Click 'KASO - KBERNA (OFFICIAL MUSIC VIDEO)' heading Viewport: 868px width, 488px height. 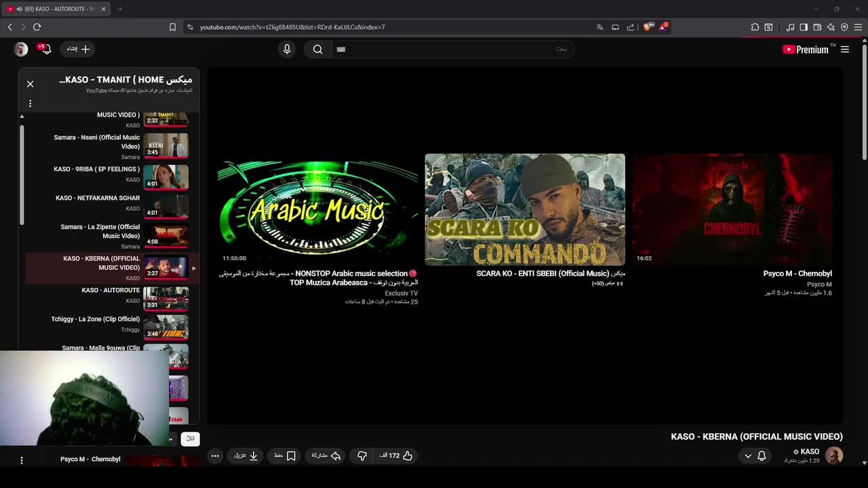coord(757,436)
